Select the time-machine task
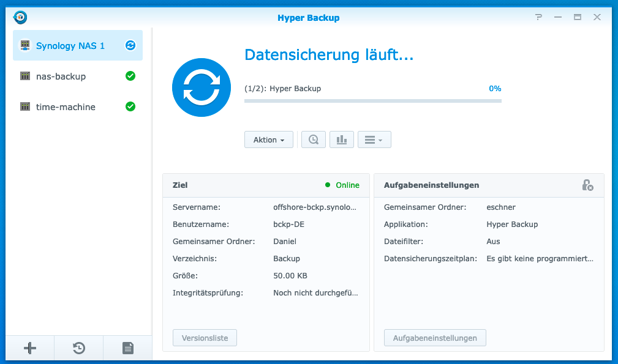The height and width of the screenshot is (364, 618). pos(66,107)
